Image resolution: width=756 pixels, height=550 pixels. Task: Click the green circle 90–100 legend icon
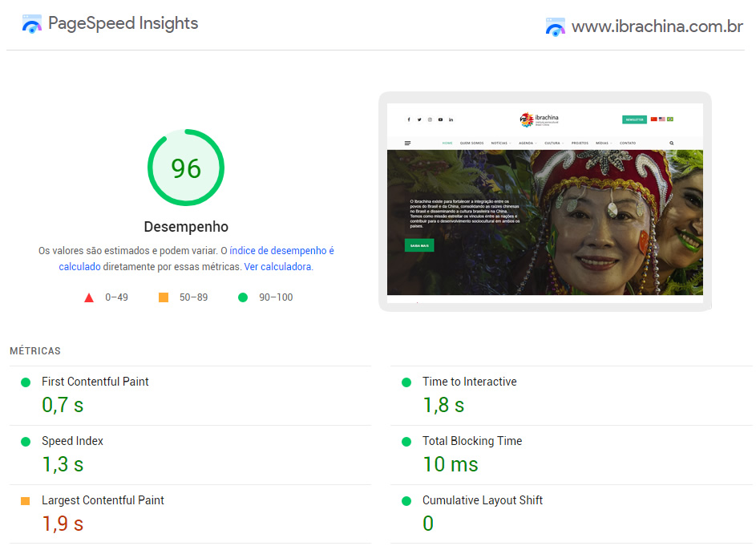[x=243, y=298]
